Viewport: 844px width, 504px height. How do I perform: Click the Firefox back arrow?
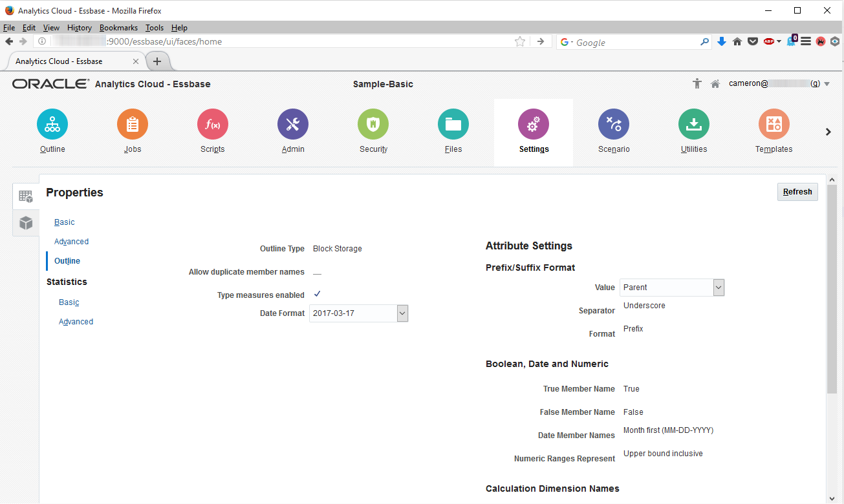pos(9,41)
